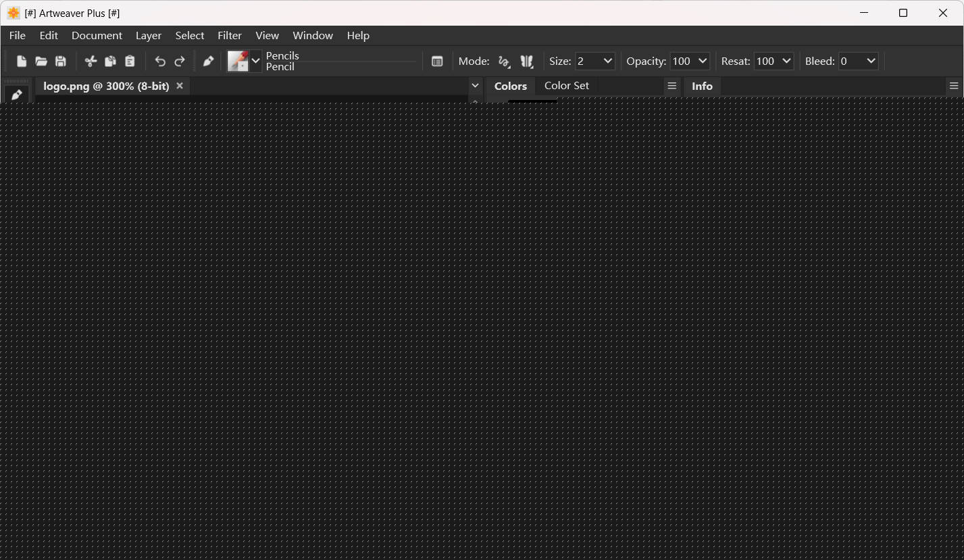
Task: Click into the Bleed value field
Action: [x=851, y=61]
